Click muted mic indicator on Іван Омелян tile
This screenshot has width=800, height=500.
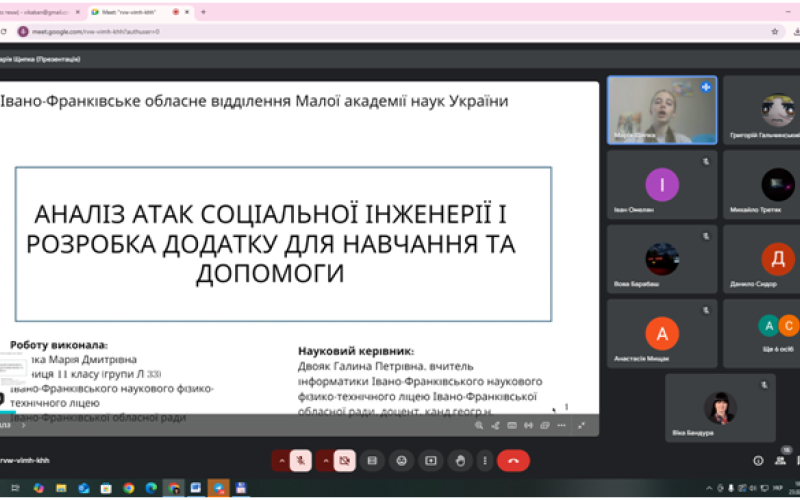[706, 162]
